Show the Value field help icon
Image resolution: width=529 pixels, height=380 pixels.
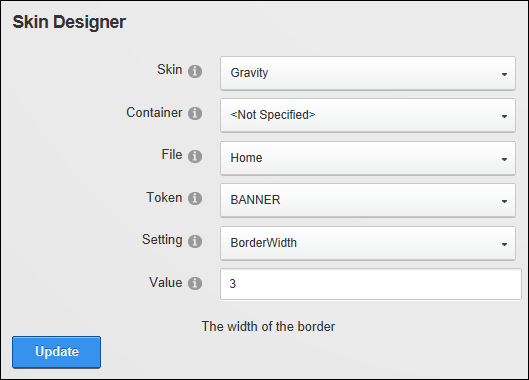point(195,283)
